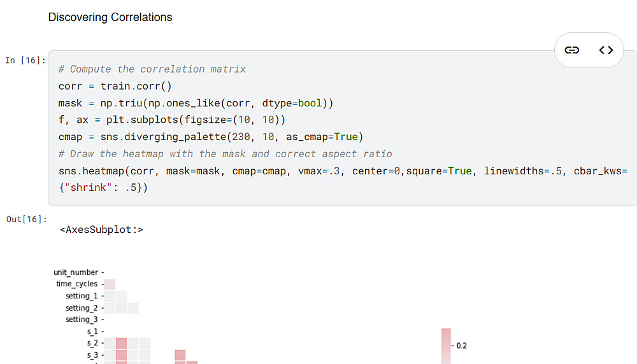
Task: Click the setting_2 axis label
Action: [82, 308]
